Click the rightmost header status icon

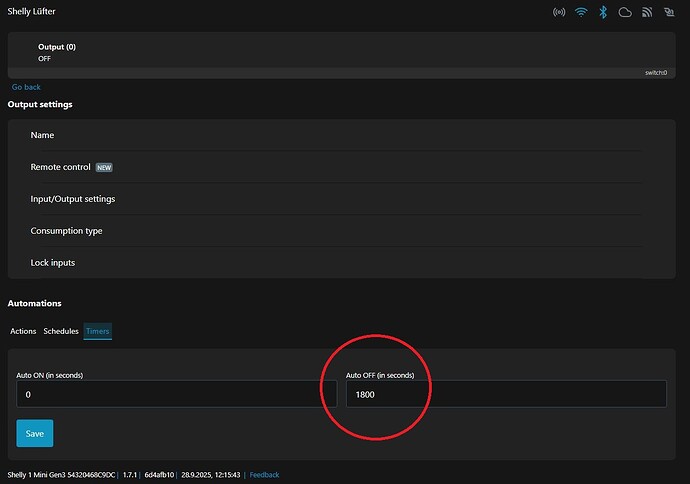pyautogui.click(x=669, y=13)
